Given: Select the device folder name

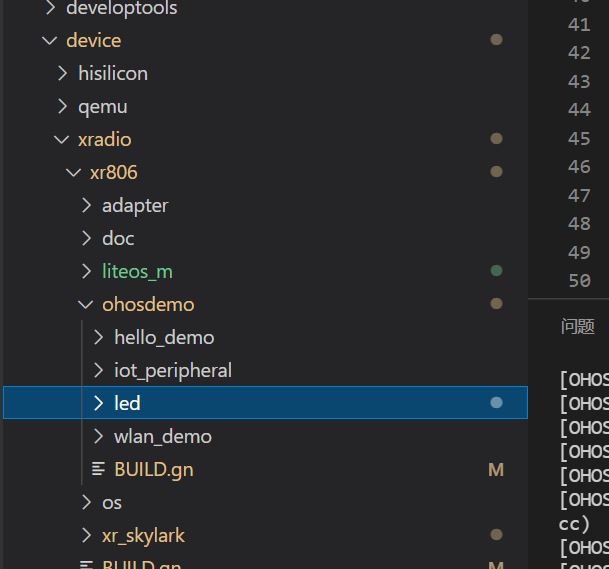Looking at the screenshot, I should pos(94,40).
